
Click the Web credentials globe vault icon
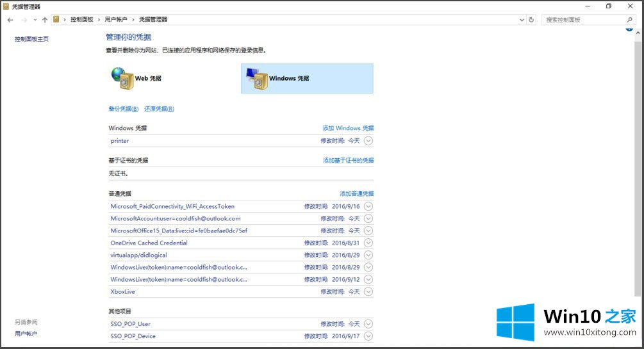pos(122,78)
